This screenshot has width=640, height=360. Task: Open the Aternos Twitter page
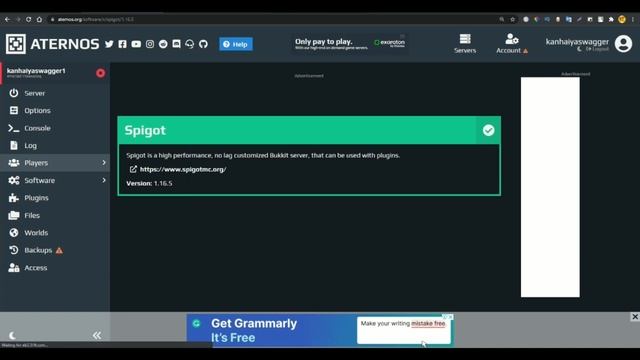[x=109, y=44]
